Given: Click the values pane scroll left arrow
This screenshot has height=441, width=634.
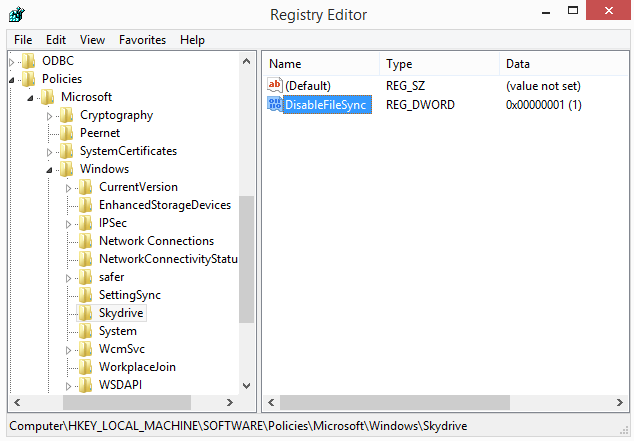Looking at the screenshot, I should [271, 403].
